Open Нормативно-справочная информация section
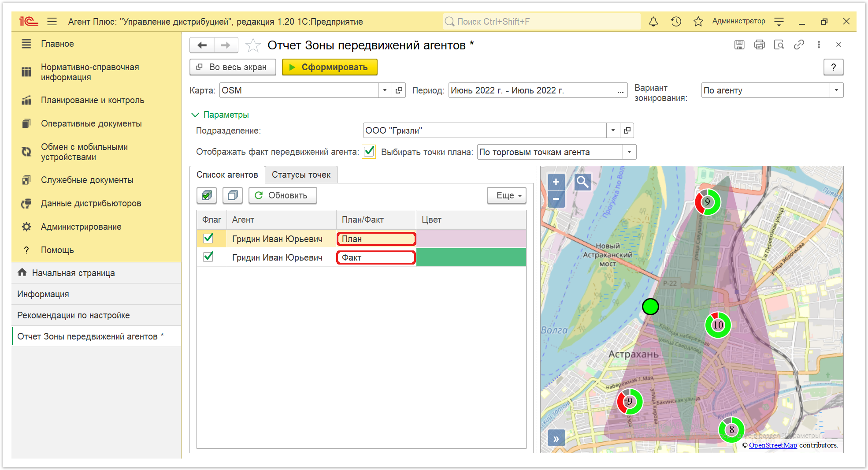This screenshot has height=470, width=868. (x=90, y=72)
